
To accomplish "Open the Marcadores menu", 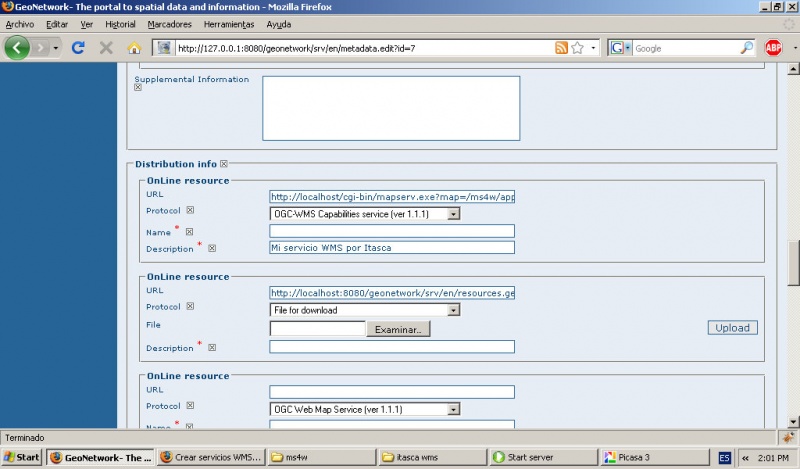I will click(x=169, y=24).
